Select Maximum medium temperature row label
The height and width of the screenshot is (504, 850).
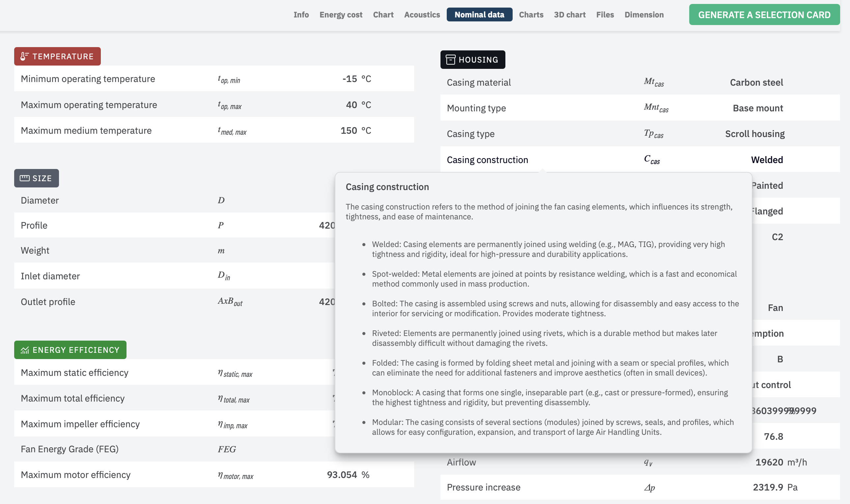click(x=86, y=131)
